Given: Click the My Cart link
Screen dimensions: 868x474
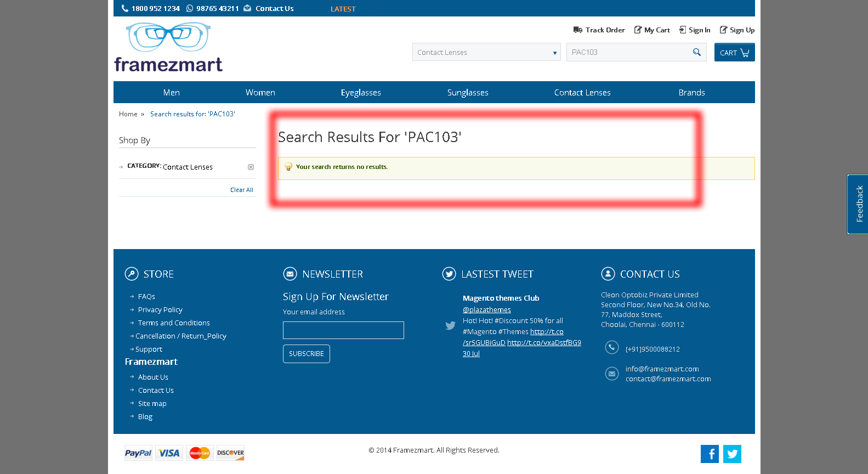Looking at the screenshot, I should [x=657, y=30].
